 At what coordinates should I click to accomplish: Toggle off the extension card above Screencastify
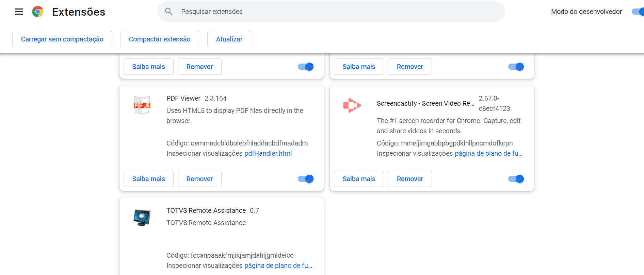(x=516, y=67)
